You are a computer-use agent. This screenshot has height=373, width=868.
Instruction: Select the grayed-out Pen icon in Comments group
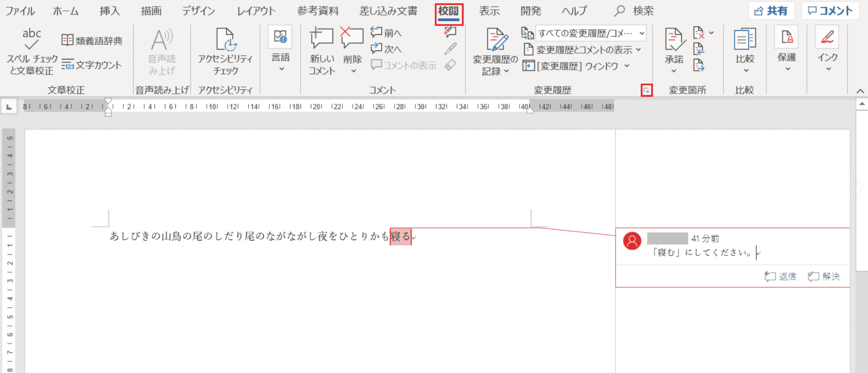click(x=450, y=48)
